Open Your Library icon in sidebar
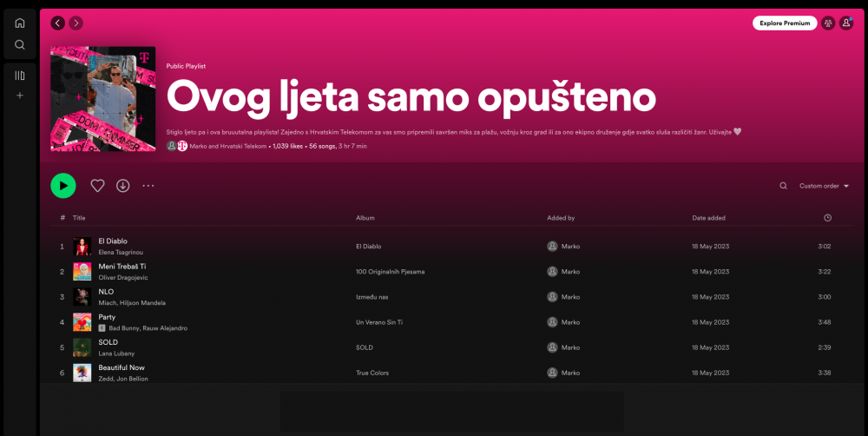Image resolution: width=868 pixels, height=436 pixels. (20, 76)
